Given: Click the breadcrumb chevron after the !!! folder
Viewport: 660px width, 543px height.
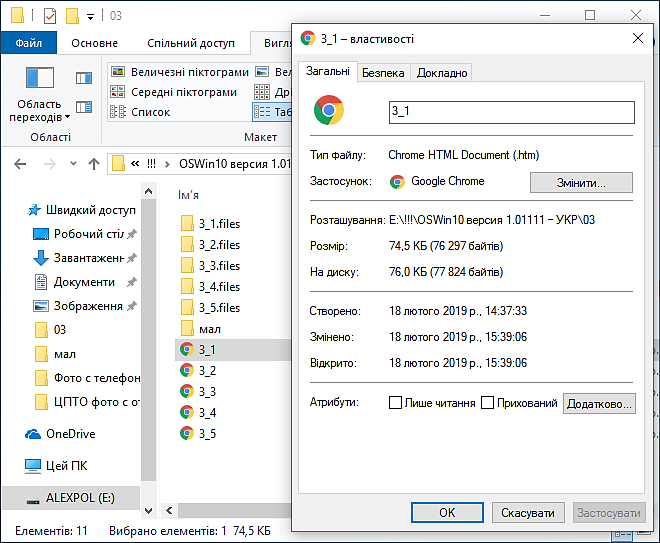Looking at the screenshot, I should 167,164.
